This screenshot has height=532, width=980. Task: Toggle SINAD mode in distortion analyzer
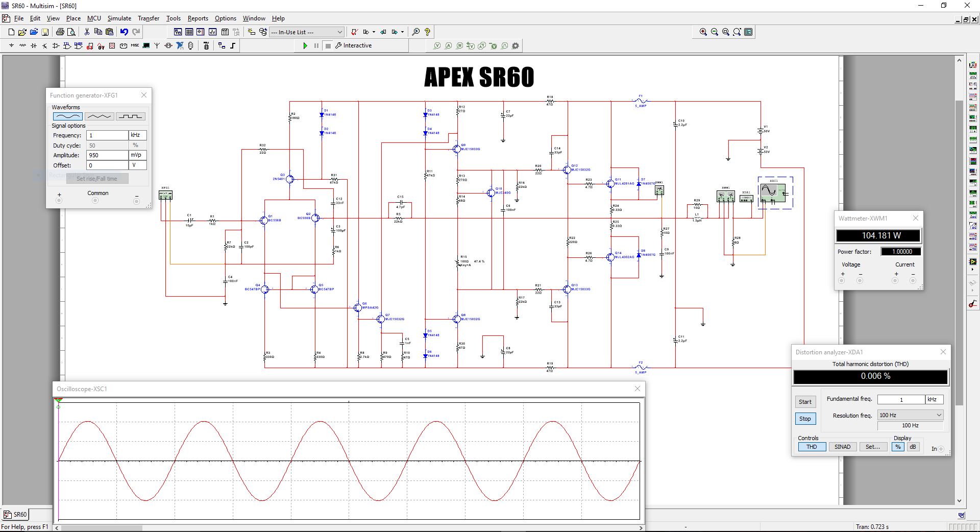(842, 447)
